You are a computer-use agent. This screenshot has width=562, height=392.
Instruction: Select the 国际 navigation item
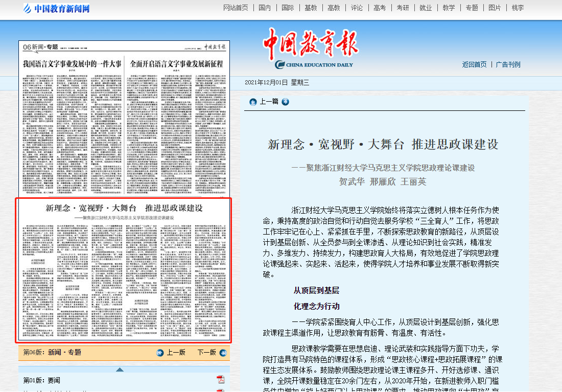[288, 8]
